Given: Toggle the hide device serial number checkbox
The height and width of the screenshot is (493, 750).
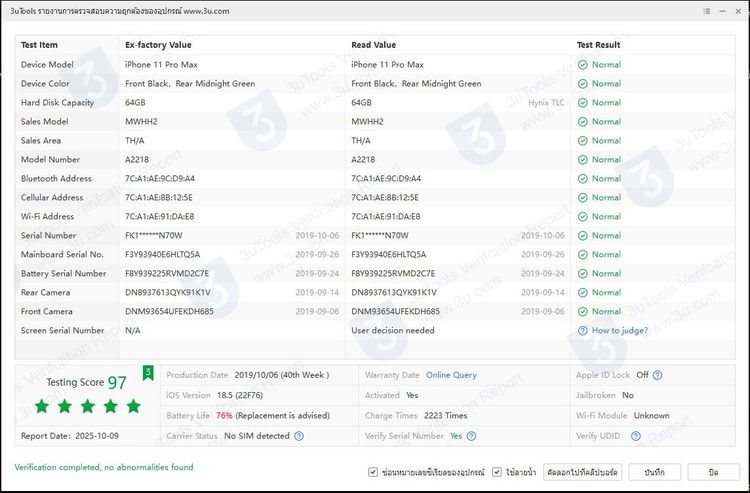Looking at the screenshot, I should click(x=373, y=472).
